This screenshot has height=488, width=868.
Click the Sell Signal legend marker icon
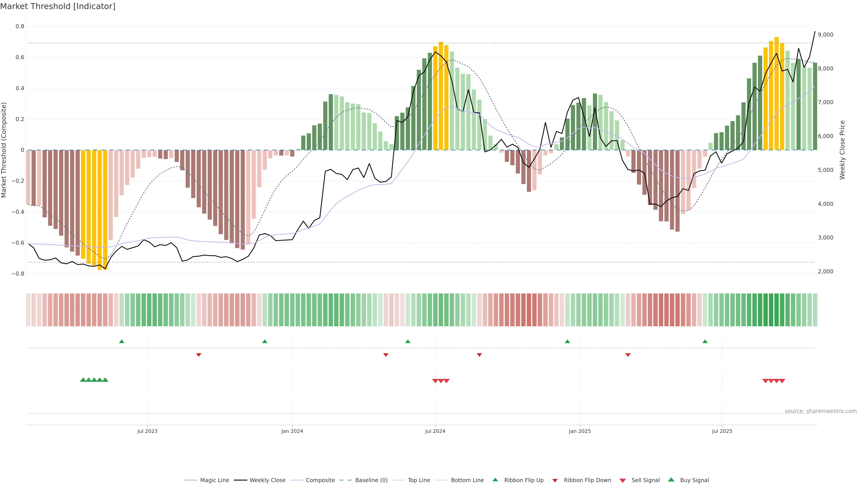coord(623,481)
